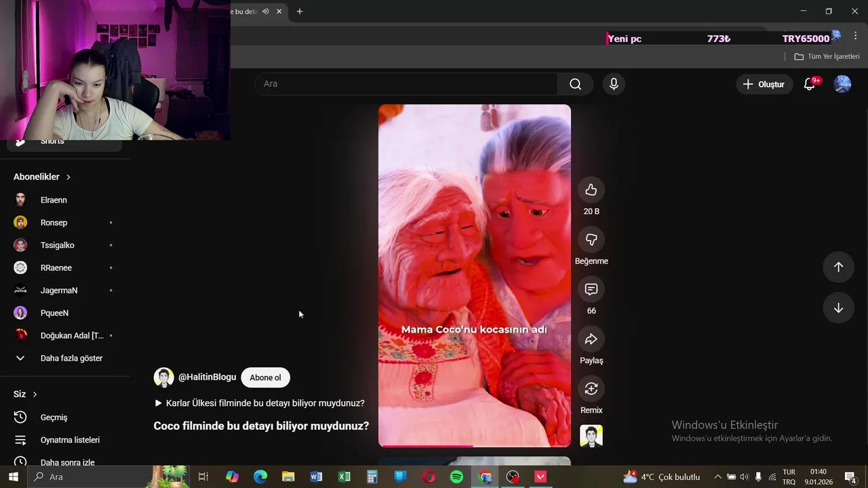The width and height of the screenshot is (868, 488).
Task: Go to next Short with down arrow
Action: [838, 308]
